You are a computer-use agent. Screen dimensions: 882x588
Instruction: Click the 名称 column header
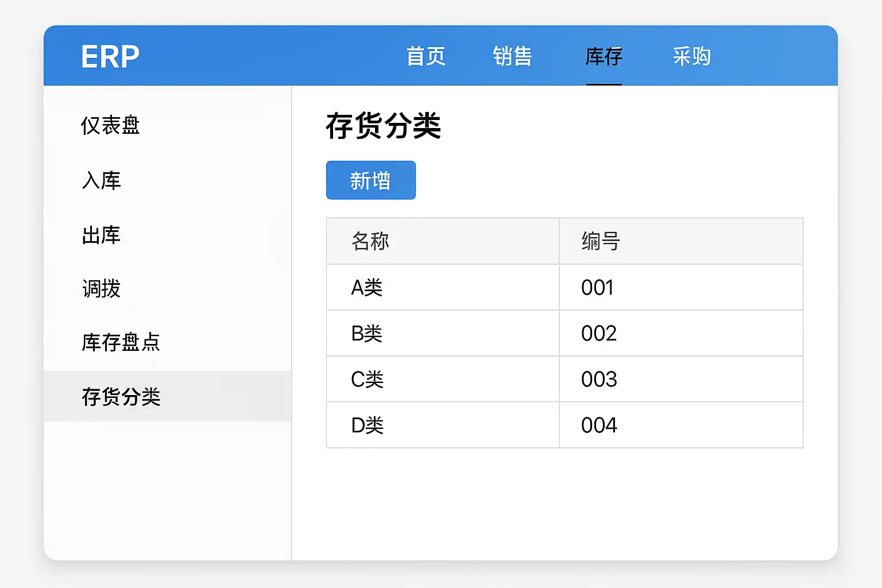coord(370,241)
